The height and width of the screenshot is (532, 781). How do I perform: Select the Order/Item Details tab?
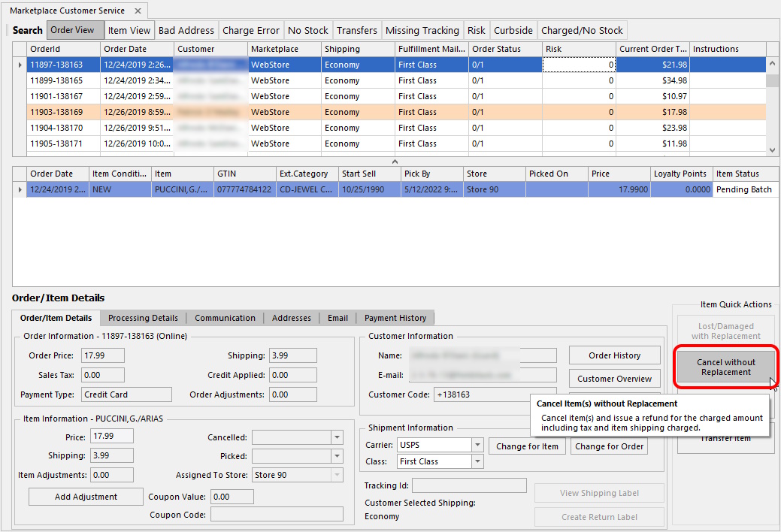pyautogui.click(x=56, y=318)
